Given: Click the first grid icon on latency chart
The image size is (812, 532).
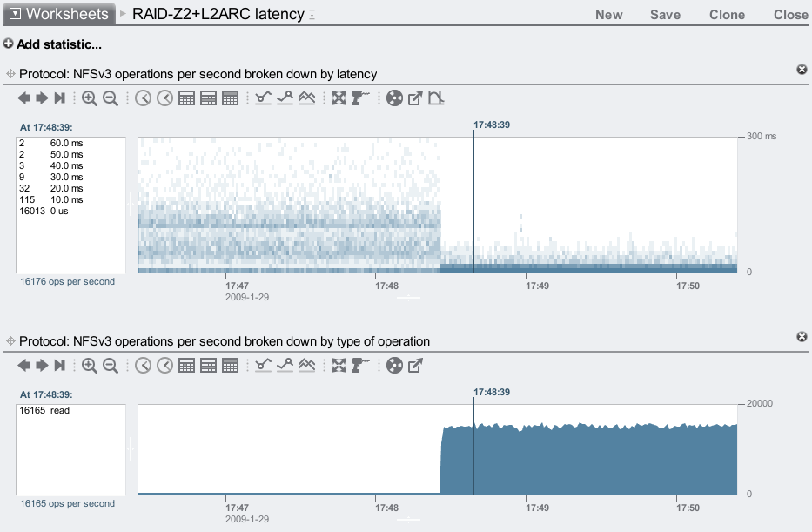Looking at the screenshot, I should [x=186, y=98].
